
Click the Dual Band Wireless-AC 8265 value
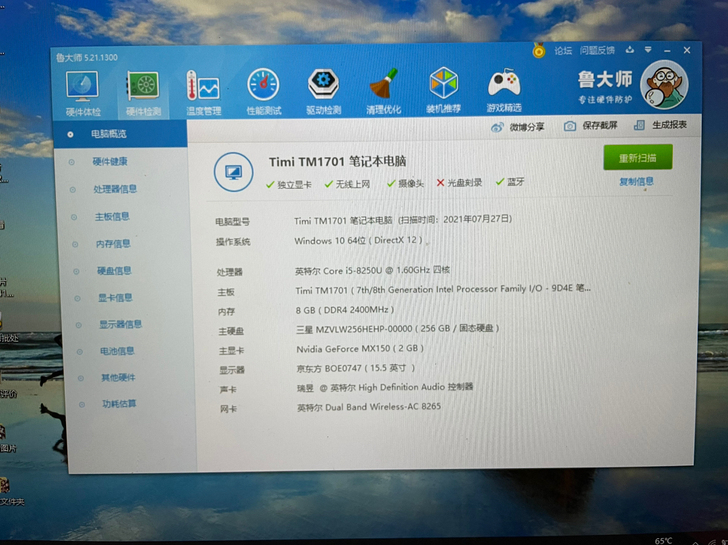pos(369,407)
